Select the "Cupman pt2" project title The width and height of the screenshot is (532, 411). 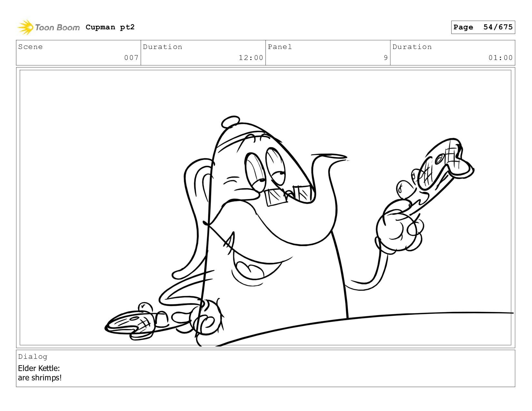pyautogui.click(x=110, y=27)
